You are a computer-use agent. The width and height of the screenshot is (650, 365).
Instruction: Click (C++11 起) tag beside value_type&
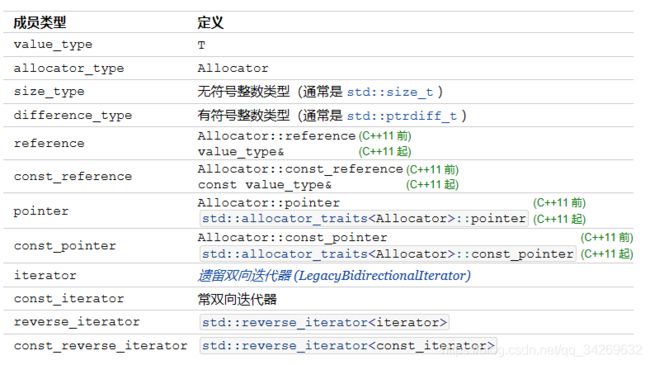tap(385, 151)
